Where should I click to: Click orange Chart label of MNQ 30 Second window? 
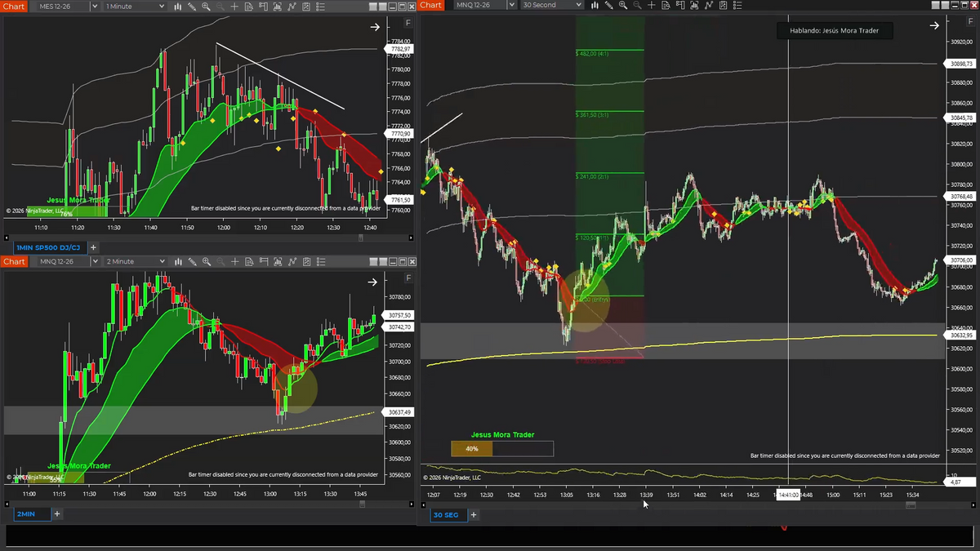click(x=431, y=5)
